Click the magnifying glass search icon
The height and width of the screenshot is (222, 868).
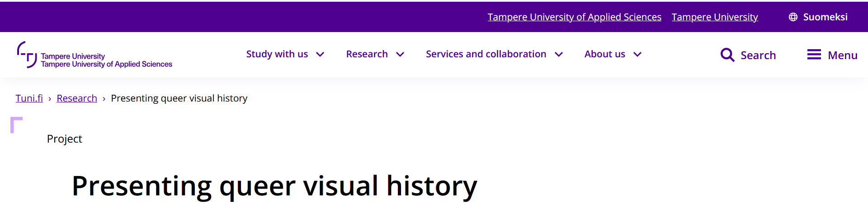(x=727, y=55)
